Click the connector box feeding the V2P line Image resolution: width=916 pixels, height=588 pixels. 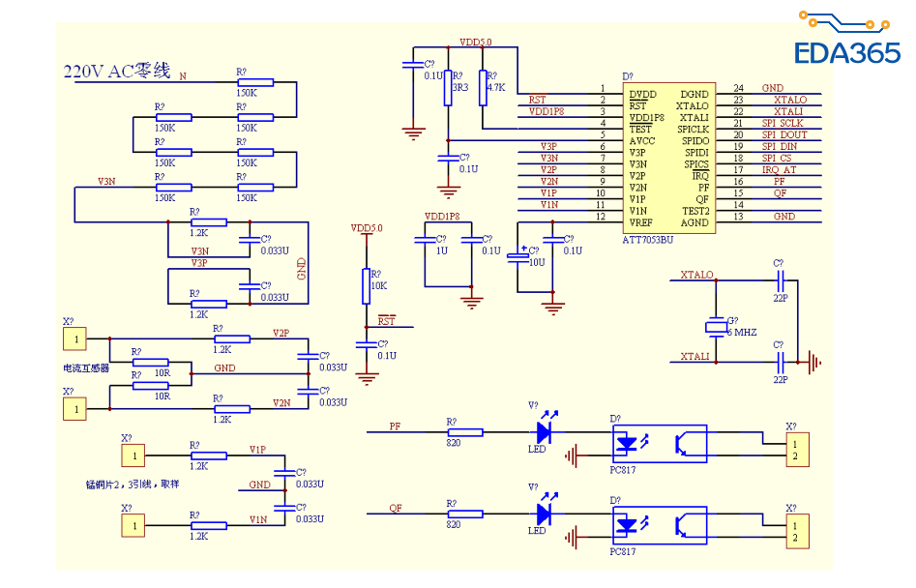point(74,338)
